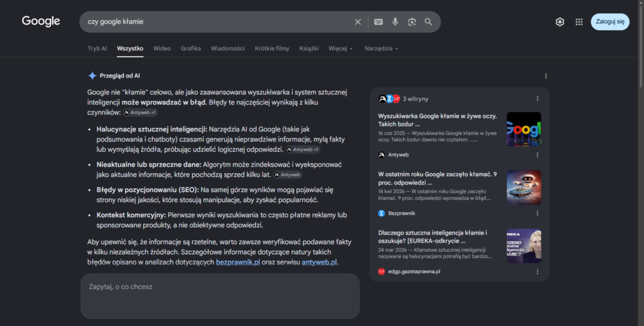This screenshot has width=644, height=326.
Task: Open the three-dot menu next to Przegląd od AI
Action: pos(545,76)
